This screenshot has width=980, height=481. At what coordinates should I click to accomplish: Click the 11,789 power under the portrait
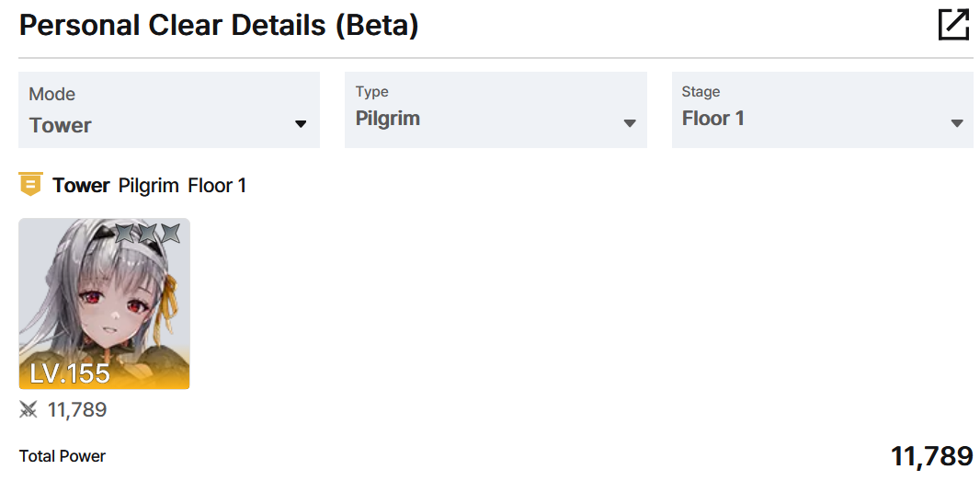tap(77, 410)
